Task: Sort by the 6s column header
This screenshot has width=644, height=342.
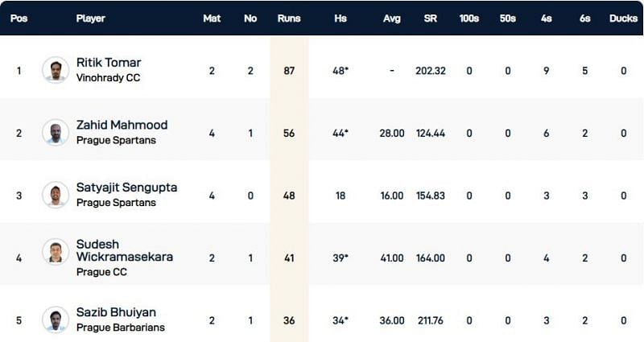Action: pyautogui.click(x=584, y=18)
